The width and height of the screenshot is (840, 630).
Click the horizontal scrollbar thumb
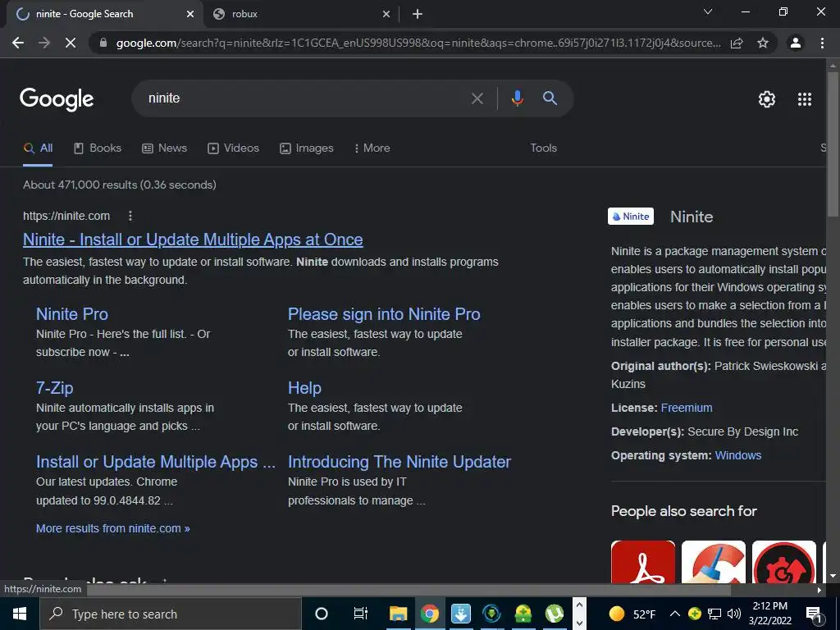click(409, 590)
